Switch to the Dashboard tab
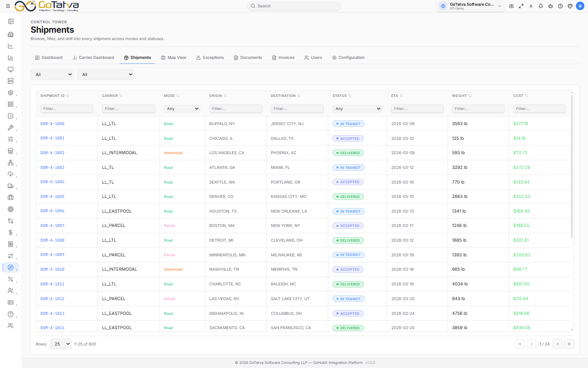This screenshot has height=368, width=588. coord(49,58)
